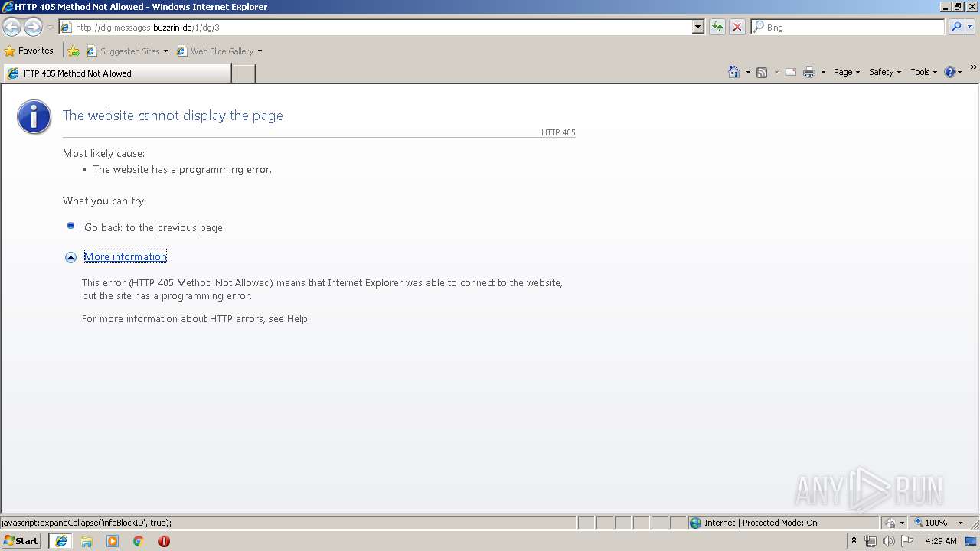This screenshot has width=980, height=551.
Task: Click the red Stop loading icon
Action: (737, 28)
